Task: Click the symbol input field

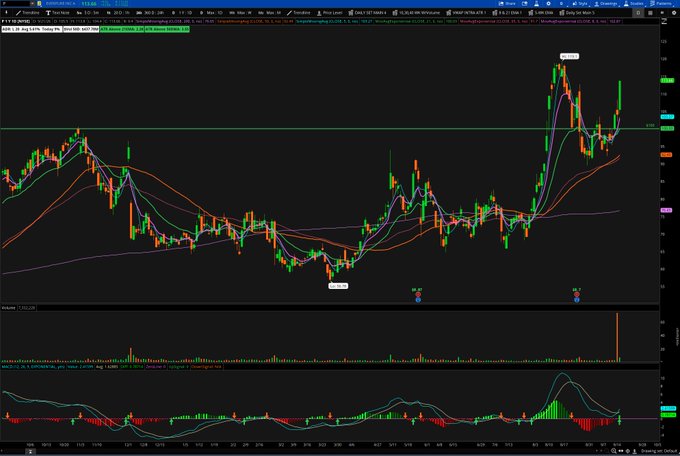Action: pos(15,3)
